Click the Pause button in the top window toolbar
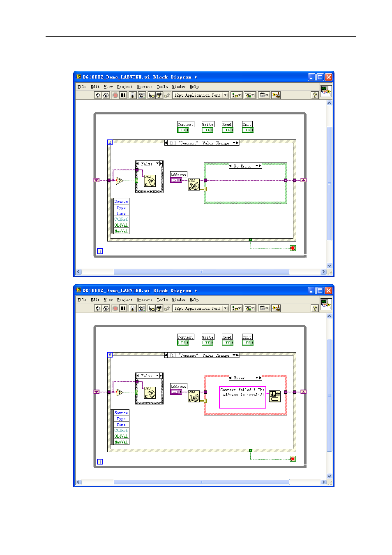The height and width of the screenshot is (555, 392). coord(123,95)
